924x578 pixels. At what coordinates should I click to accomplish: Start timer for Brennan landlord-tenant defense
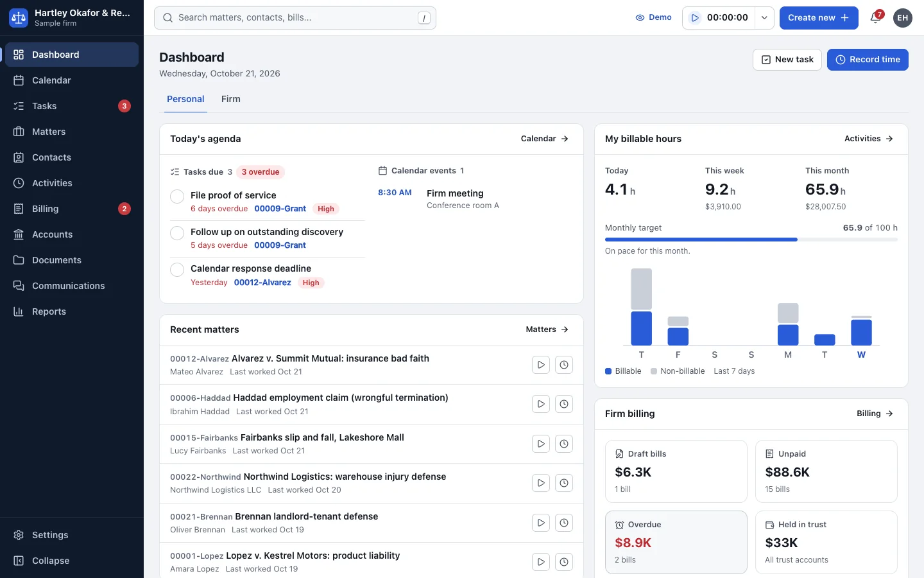pyautogui.click(x=541, y=523)
